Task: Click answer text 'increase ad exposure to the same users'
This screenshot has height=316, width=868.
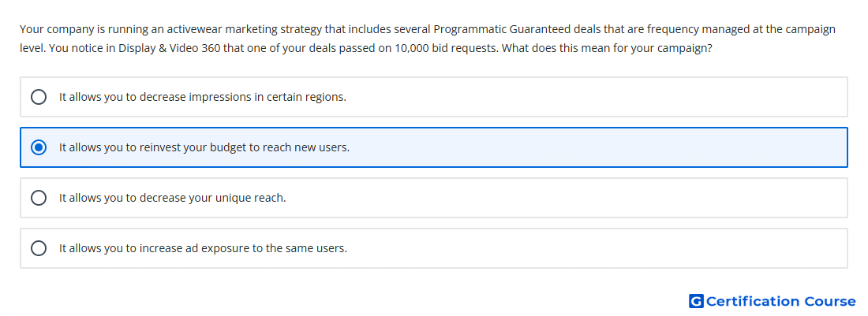Action: coord(203,248)
